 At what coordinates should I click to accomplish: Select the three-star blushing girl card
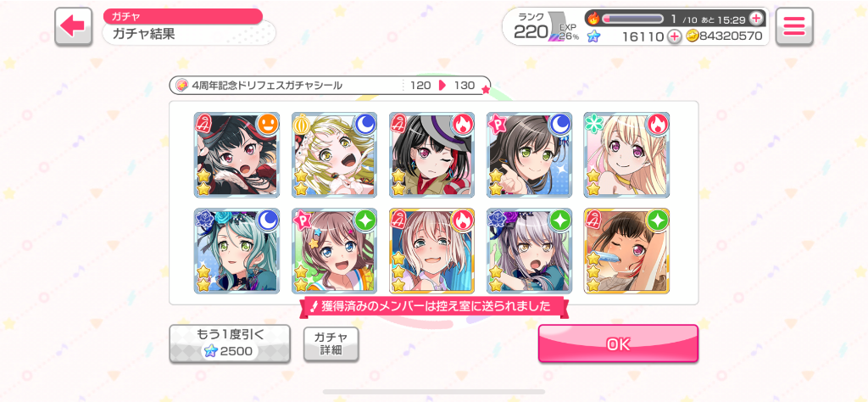pos(431,251)
